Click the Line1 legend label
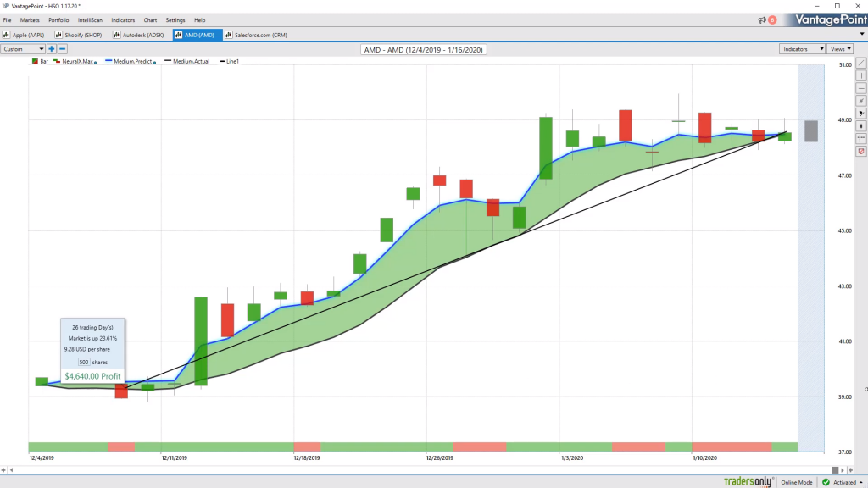Viewport: 868px width, 488px height. 232,61
